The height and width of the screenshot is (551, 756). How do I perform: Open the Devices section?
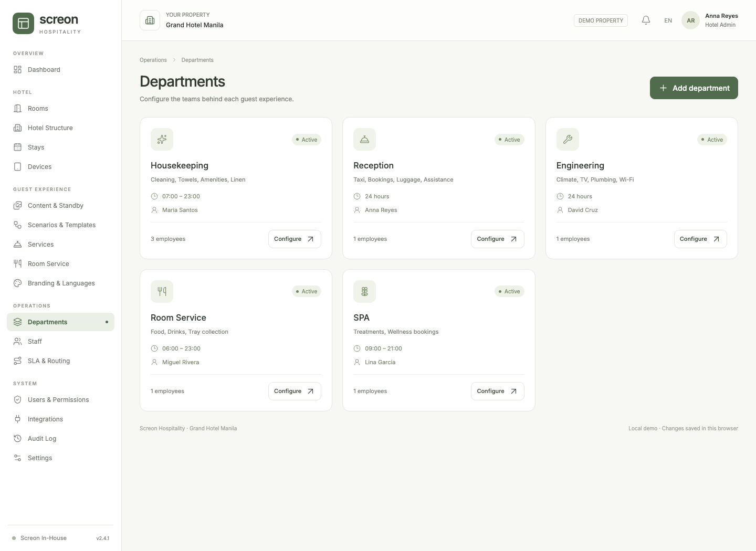[60, 167]
